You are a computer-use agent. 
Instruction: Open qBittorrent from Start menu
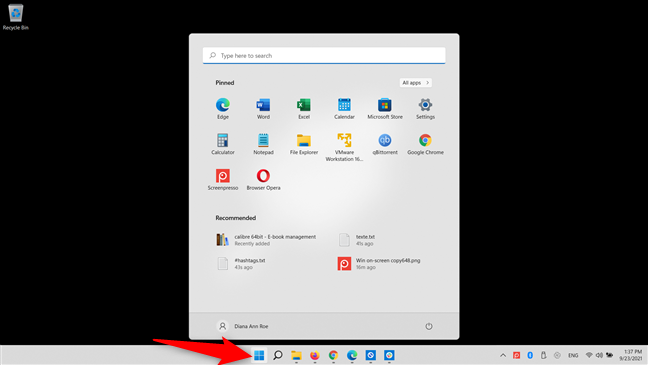point(385,144)
